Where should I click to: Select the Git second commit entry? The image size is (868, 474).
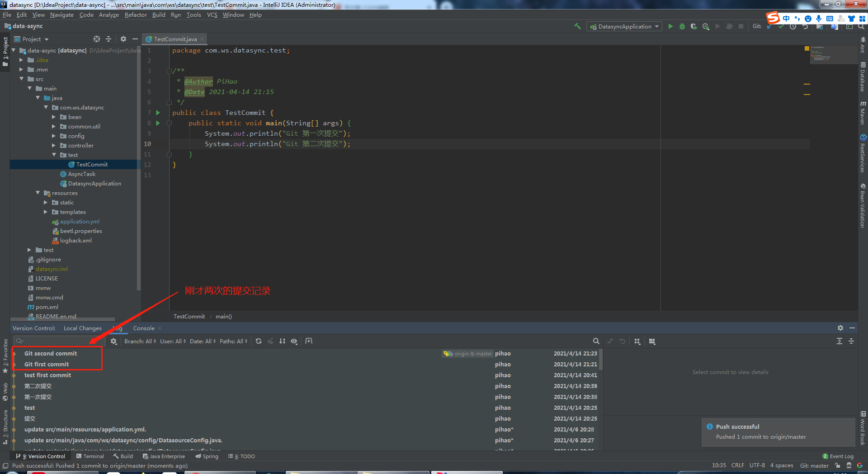pos(50,353)
